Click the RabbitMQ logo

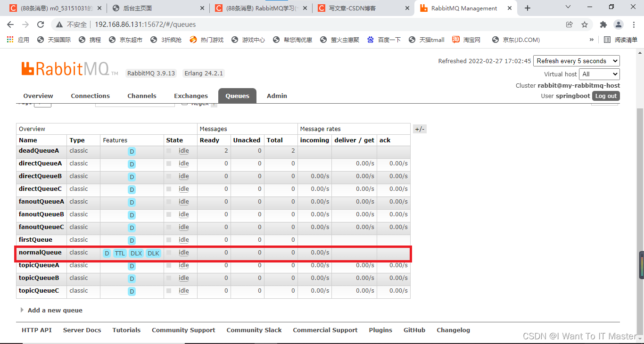coord(69,69)
